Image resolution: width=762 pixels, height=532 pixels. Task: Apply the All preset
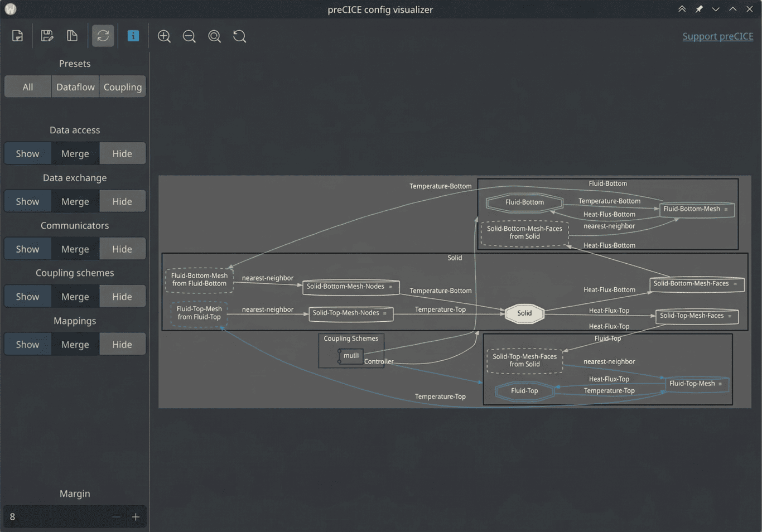coord(27,86)
